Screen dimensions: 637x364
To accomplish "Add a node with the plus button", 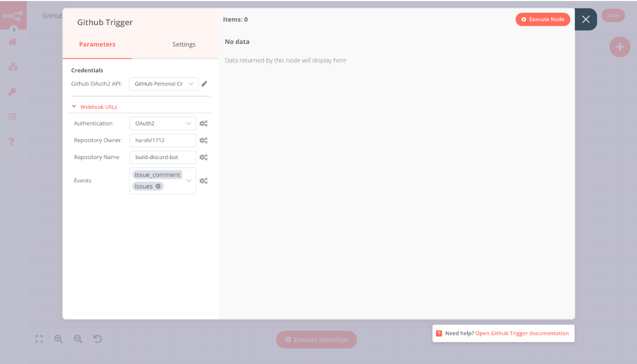I will pyautogui.click(x=620, y=47).
